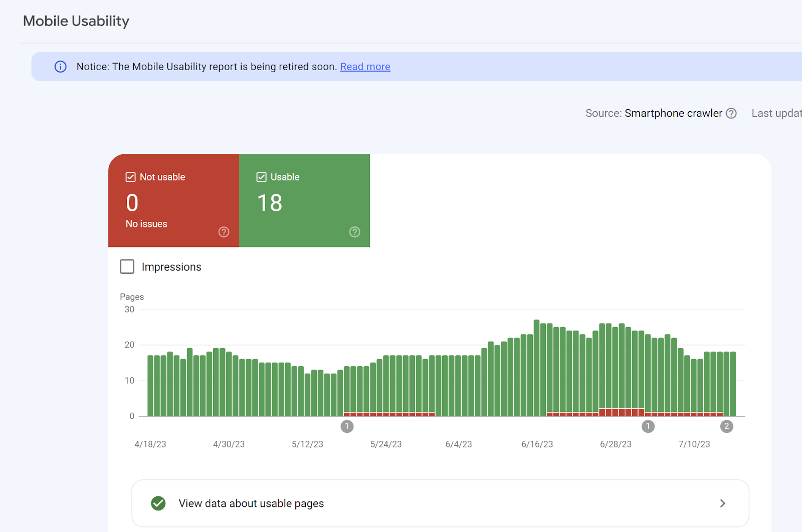Uncheck the Not usable checkbox
Viewport: 802px width, 532px height.
pos(131,177)
